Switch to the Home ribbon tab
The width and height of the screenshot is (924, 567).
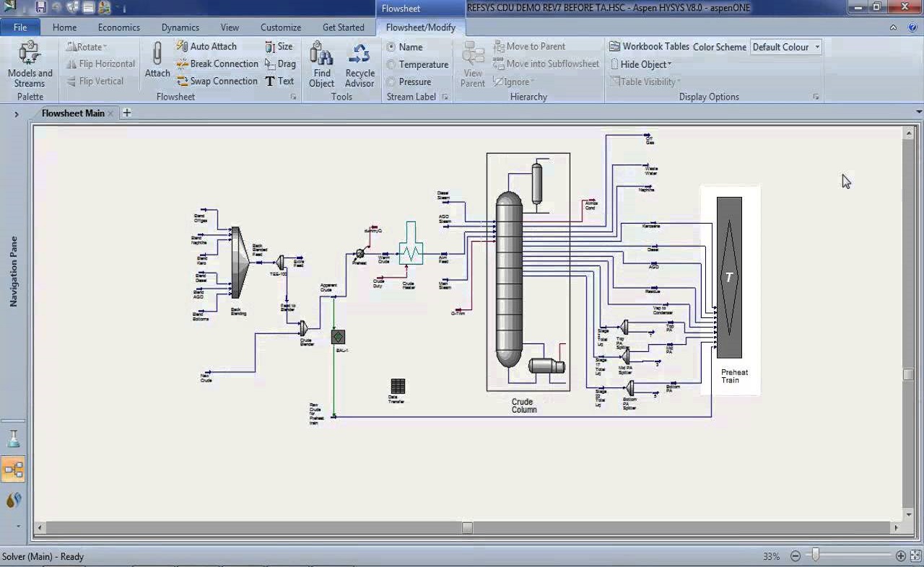tap(64, 27)
